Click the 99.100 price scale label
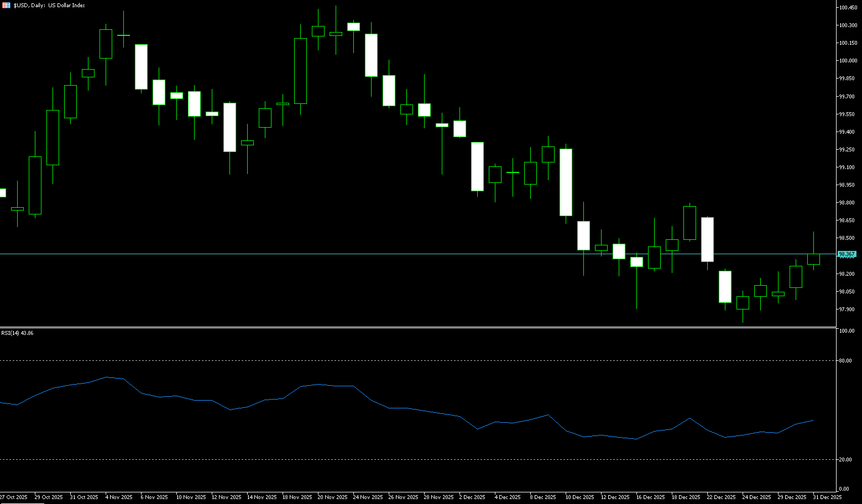The width and height of the screenshot is (862, 504). (847, 167)
